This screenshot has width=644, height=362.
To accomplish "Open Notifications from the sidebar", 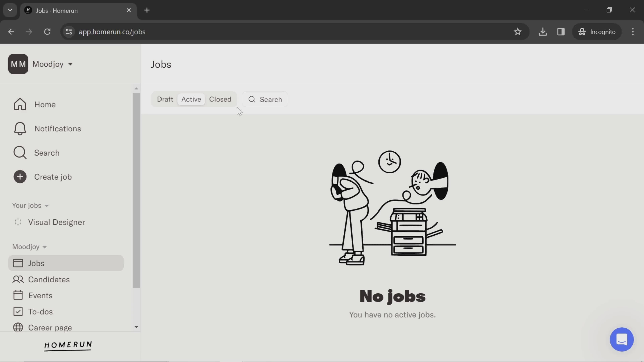I will tap(47, 129).
